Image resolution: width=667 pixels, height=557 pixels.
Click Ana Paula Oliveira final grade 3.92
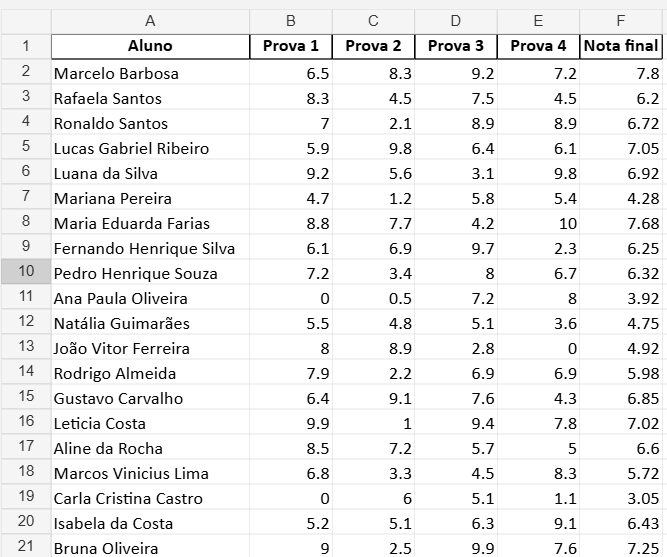(621, 298)
